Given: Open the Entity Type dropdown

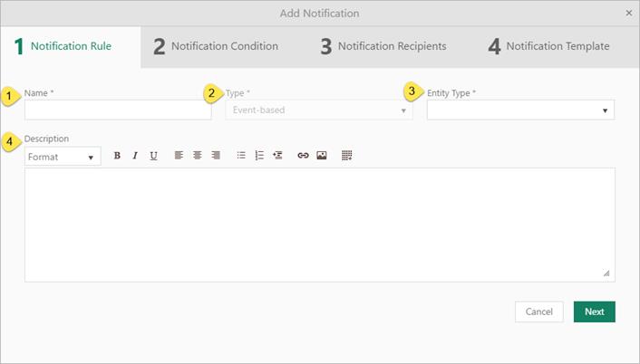Looking at the screenshot, I should click(520, 110).
